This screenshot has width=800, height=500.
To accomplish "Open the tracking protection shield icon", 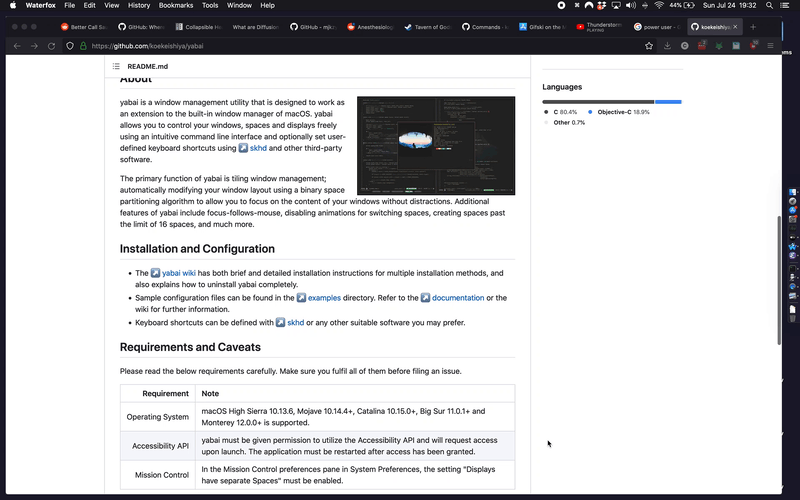I will tap(70, 46).
